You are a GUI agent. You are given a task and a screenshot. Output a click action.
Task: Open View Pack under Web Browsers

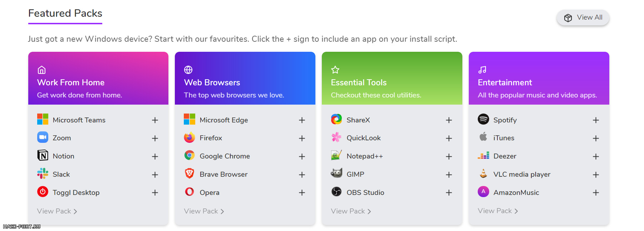[x=204, y=211]
